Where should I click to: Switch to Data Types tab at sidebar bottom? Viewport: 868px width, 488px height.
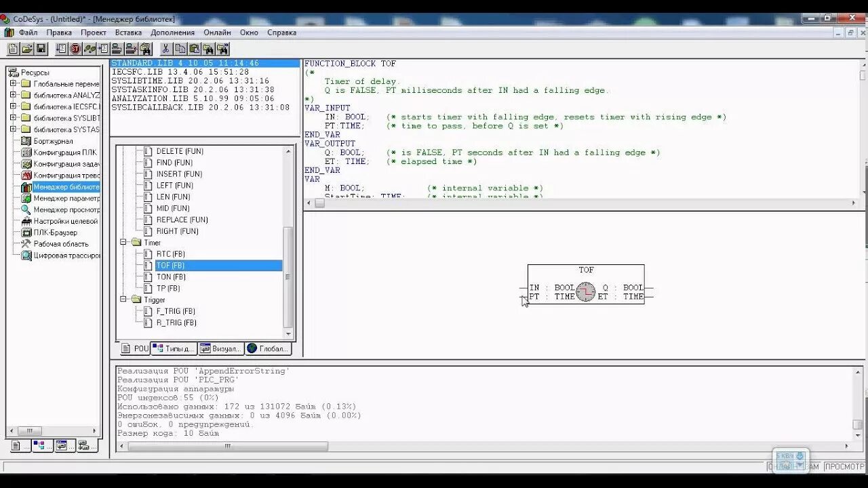click(x=42, y=445)
